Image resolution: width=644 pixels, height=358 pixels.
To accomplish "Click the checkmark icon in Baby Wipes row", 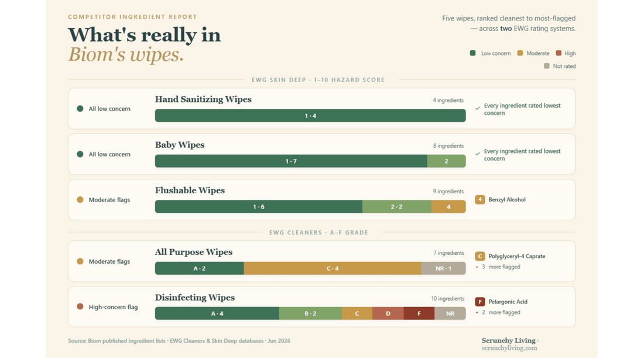I will click(x=478, y=154).
